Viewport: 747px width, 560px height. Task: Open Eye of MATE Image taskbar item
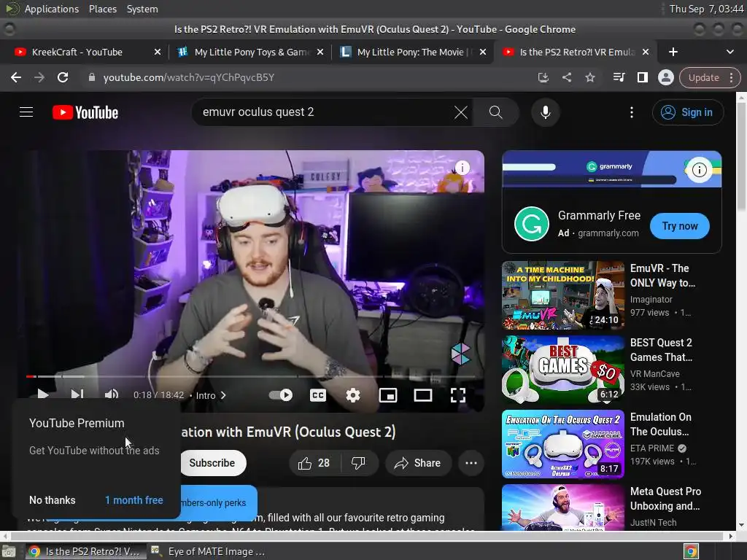(209, 551)
